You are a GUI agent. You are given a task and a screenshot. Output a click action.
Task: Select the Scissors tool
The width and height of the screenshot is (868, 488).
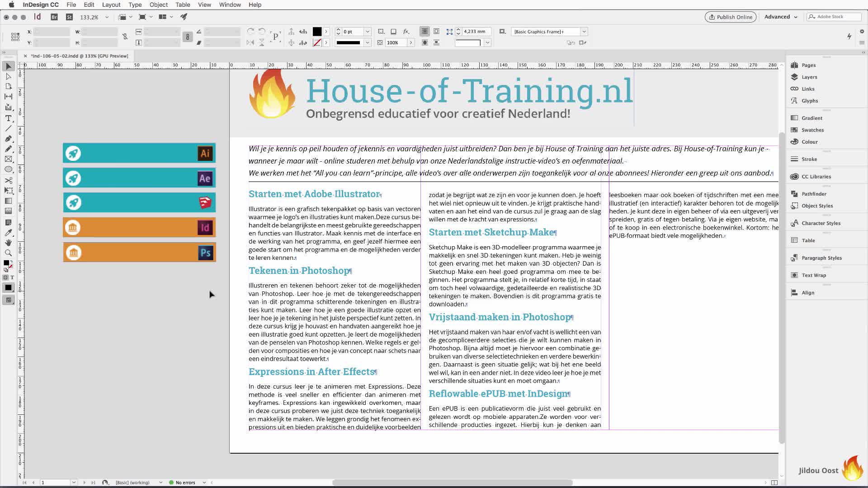8,180
